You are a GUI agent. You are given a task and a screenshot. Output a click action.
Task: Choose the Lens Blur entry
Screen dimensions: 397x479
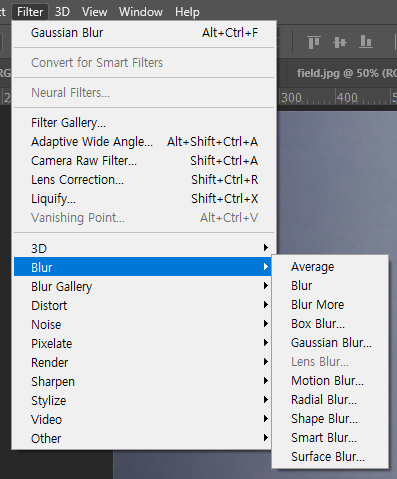[x=330, y=361]
